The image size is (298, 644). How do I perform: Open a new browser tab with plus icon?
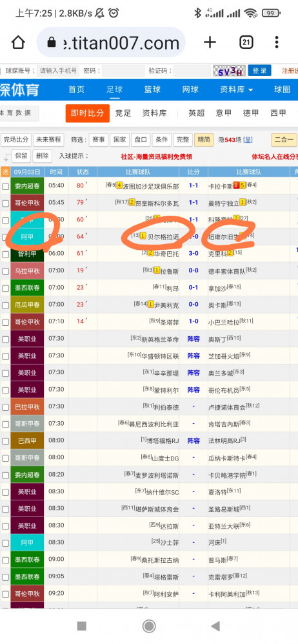coord(210,43)
